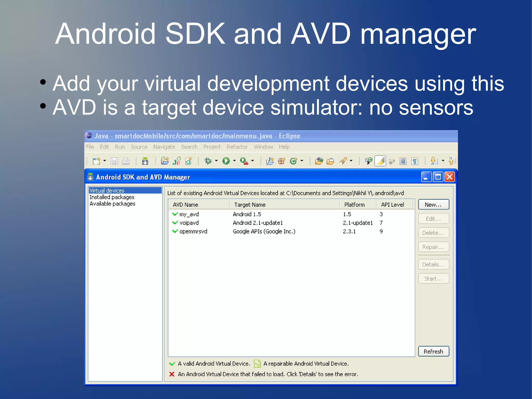The image size is (532, 399).
Task: Expand dropdown arrow next to External Tools icon
Action: [252, 161]
